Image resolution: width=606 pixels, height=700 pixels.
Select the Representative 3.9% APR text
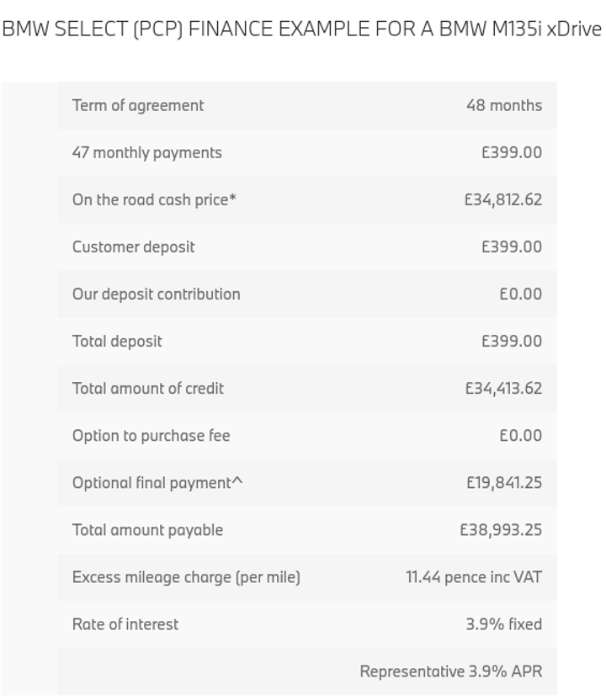coord(451,671)
